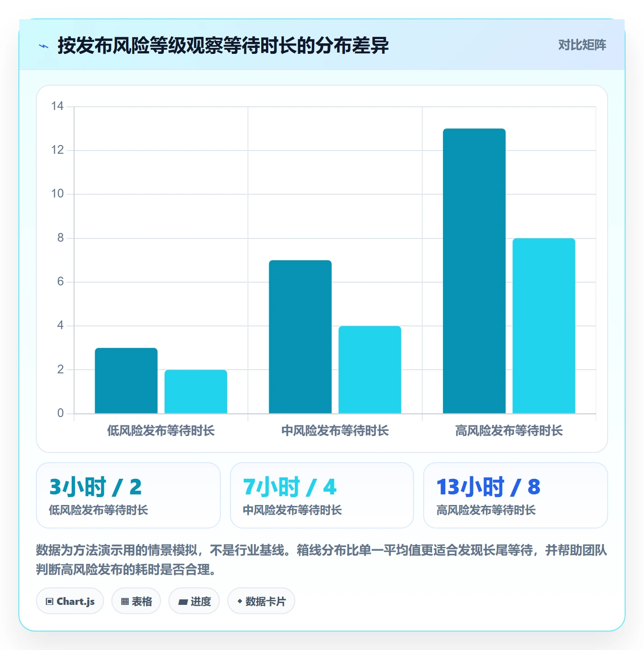Select the 数据卡片 tag chip
Image resolution: width=644 pixels, height=650 pixels.
(x=261, y=601)
